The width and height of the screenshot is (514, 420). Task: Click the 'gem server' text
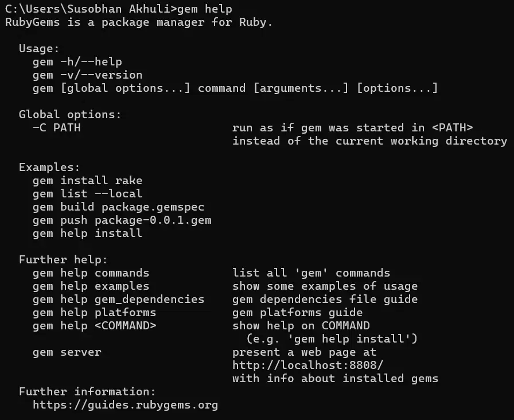[x=67, y=352]
